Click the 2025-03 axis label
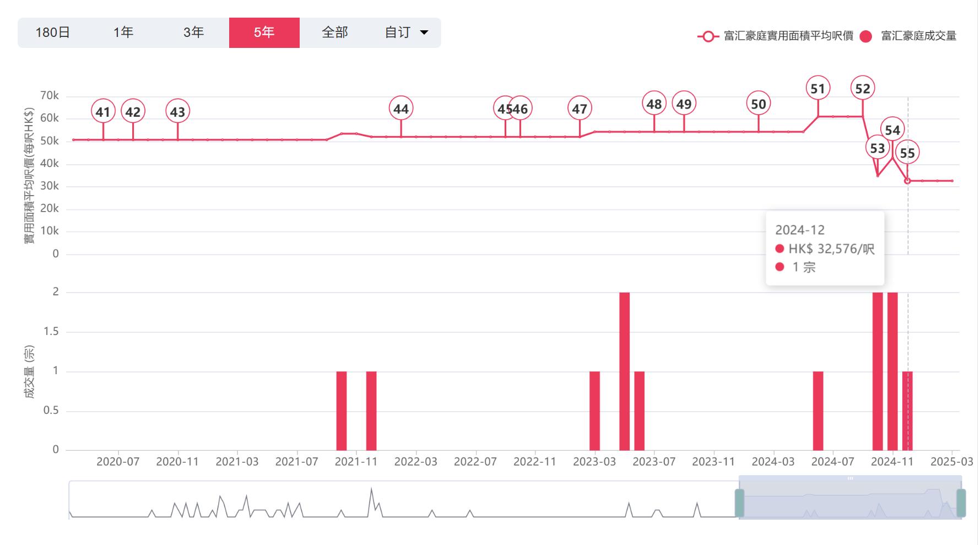This screenshot has width=980, height=545. click(952, 462)
